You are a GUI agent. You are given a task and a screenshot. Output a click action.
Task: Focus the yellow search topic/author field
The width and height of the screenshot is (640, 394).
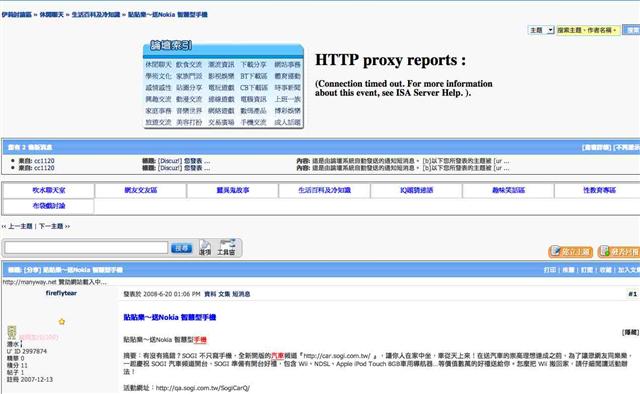[588, 30]
